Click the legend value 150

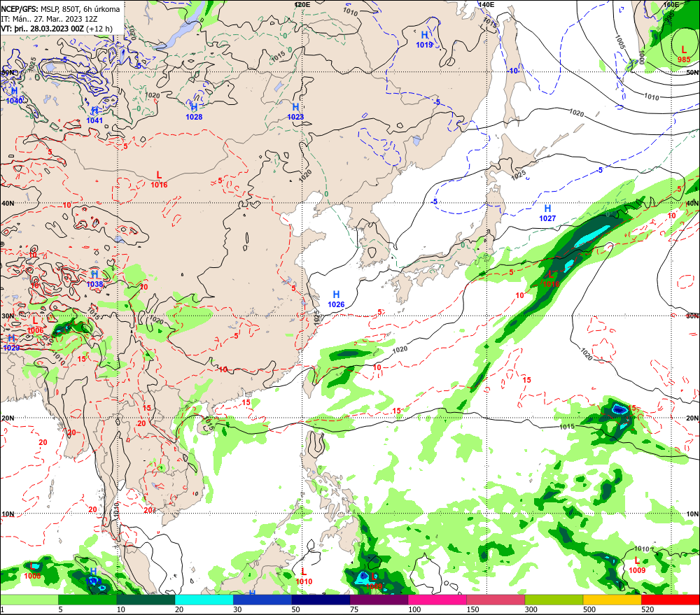[472, 609]
